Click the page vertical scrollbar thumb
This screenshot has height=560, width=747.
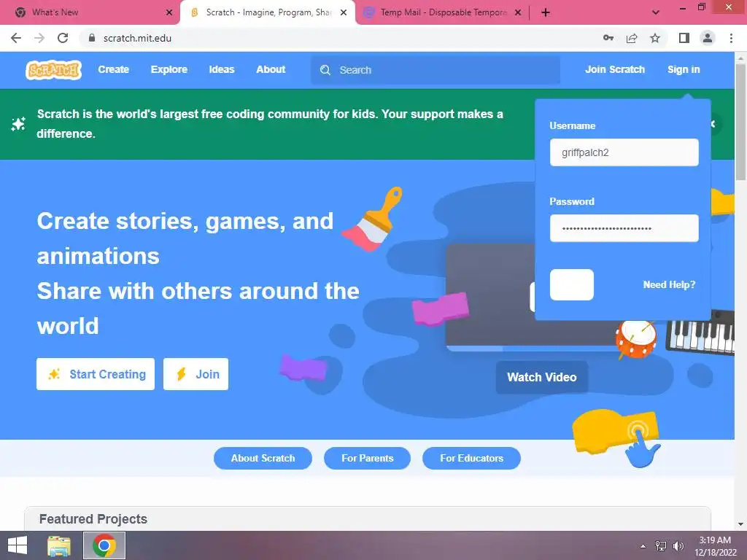[740, 122]
